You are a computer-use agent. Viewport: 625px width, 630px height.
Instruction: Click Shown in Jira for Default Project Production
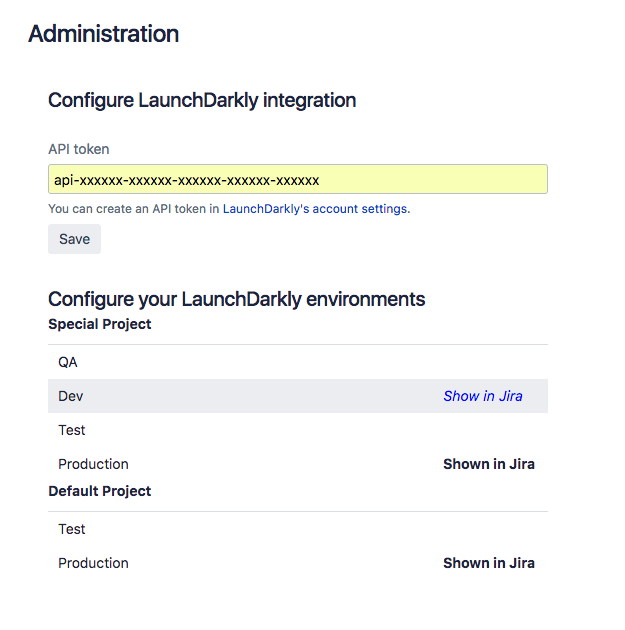coord(489,563)
